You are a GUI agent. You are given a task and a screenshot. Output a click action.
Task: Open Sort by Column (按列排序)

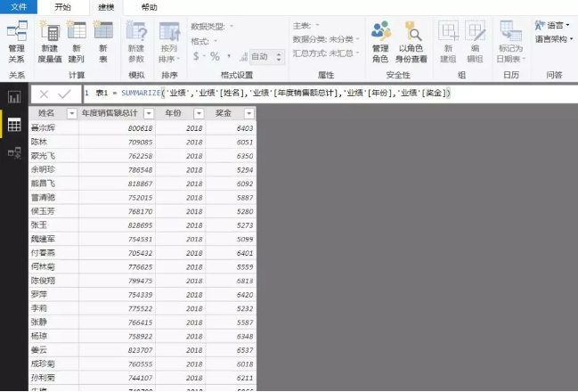pos(169,42)
